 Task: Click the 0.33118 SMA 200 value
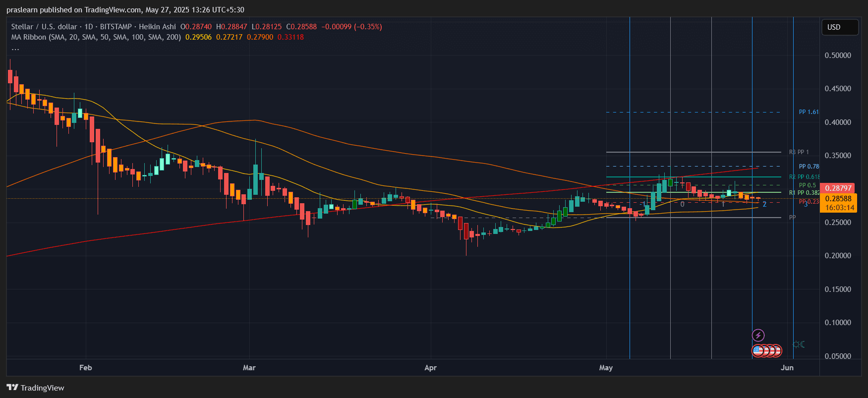(x=290, y=37)
